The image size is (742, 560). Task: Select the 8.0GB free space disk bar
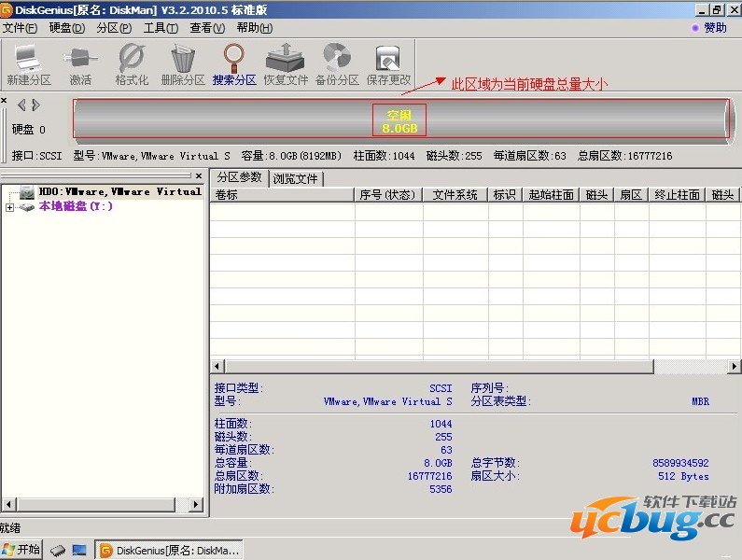click(x=399, y=120)
